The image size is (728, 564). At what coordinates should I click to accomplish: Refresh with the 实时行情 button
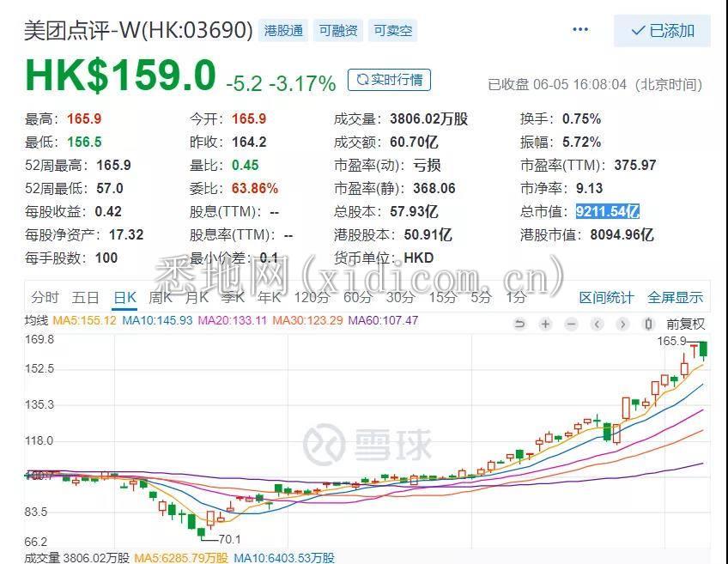(x=389, y=80)
